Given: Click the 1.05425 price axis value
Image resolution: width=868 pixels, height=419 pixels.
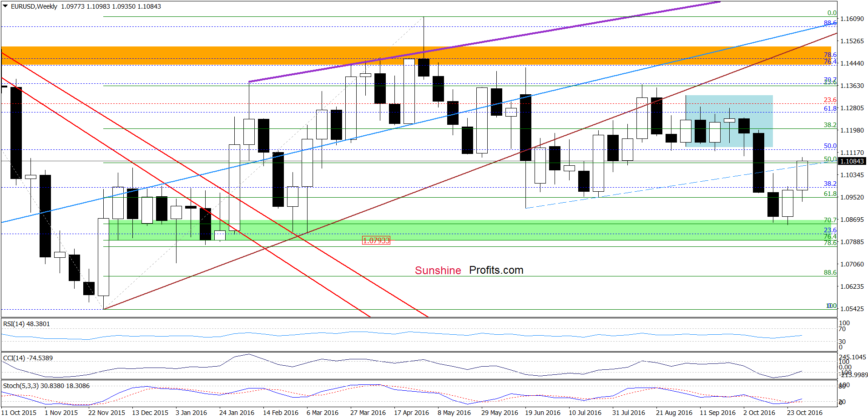Looking at the screenshot, I should pyautogui.click(x=852, y=309).
